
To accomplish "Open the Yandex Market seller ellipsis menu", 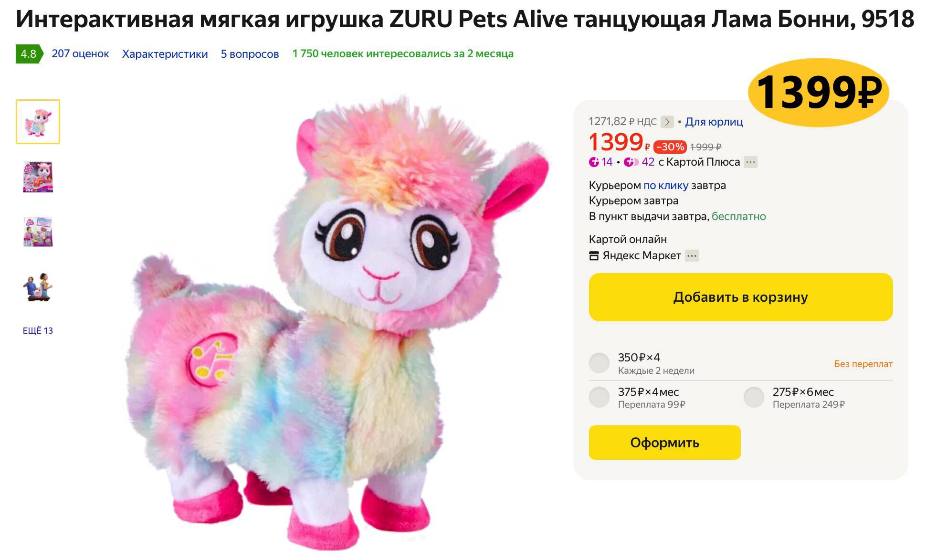I will (x=692, y=256).
